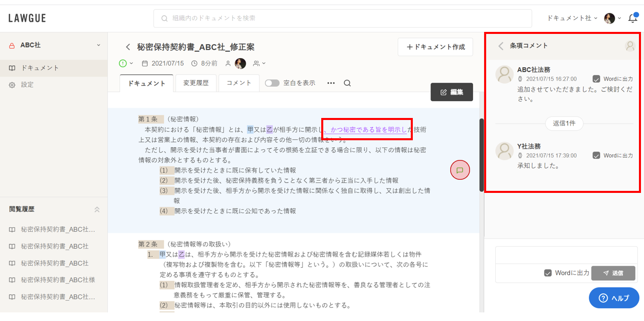This screenshot has width=644, height=321.
Task: Expand the ABC社 workspace dropdown
Action: pyautogui.click(x=98, y=45)
